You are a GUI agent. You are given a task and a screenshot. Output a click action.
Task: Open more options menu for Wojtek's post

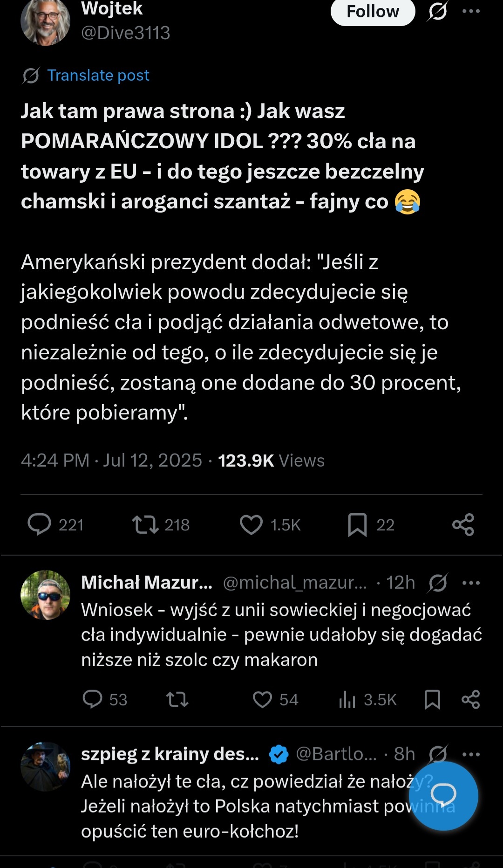[x=471, y=11]
